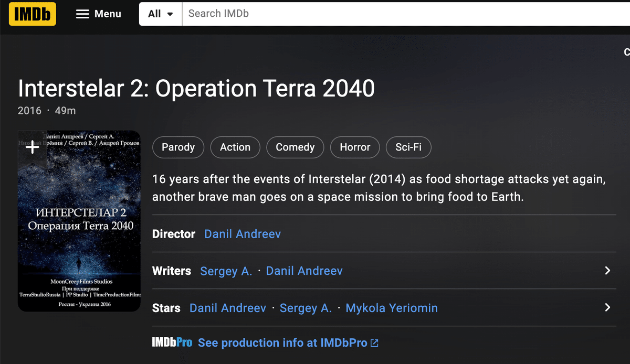
Task: Open the All search category dropdown
Action: [161, 14]
